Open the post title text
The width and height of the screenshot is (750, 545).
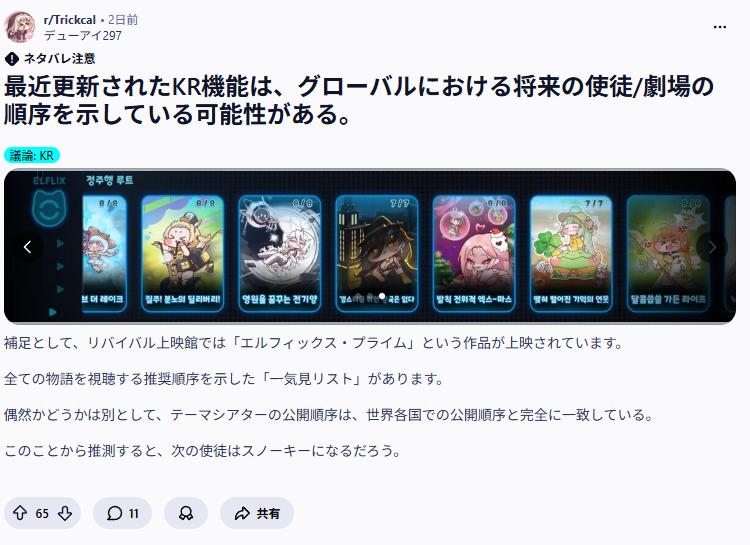(x=359, y=100)
